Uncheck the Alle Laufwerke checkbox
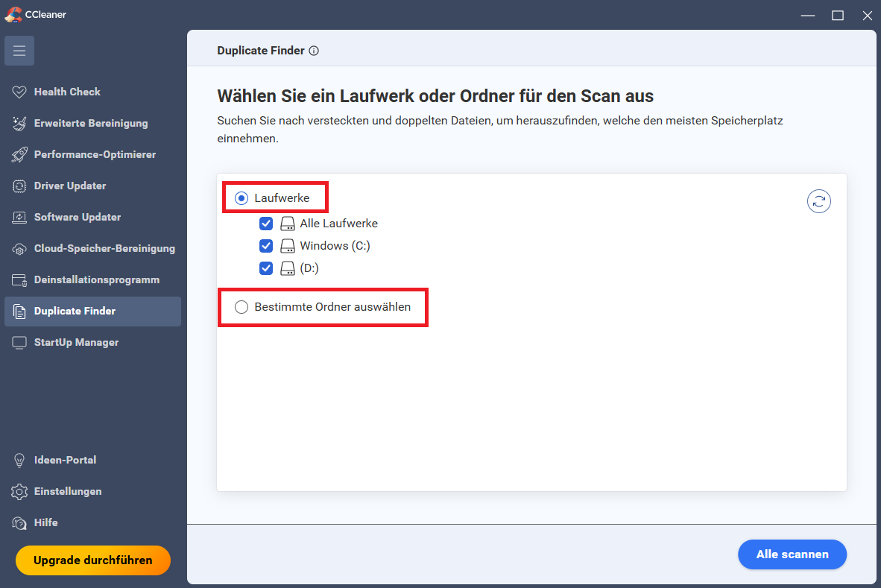 266,224
